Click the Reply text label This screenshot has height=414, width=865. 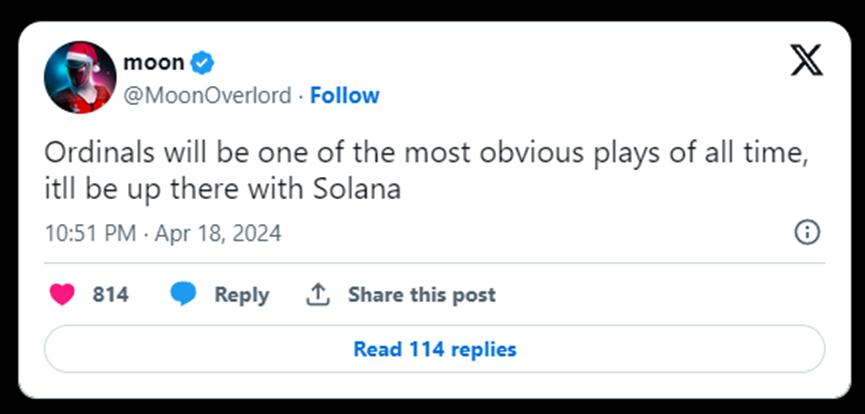241,295
